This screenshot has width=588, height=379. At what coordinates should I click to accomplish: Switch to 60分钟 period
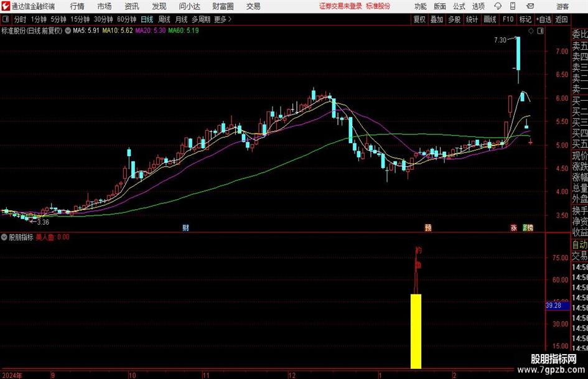coord(127,19)
